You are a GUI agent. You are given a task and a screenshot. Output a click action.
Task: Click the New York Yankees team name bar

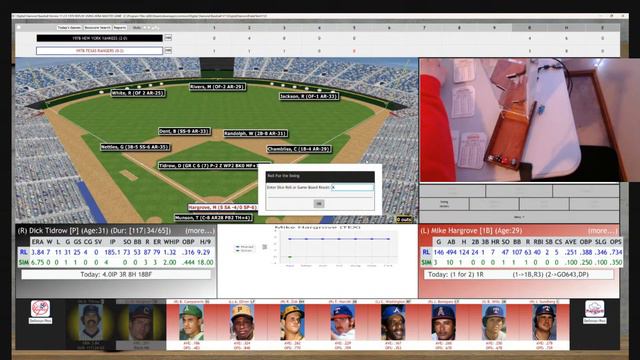pyautogui.click(x=100, y=38)
